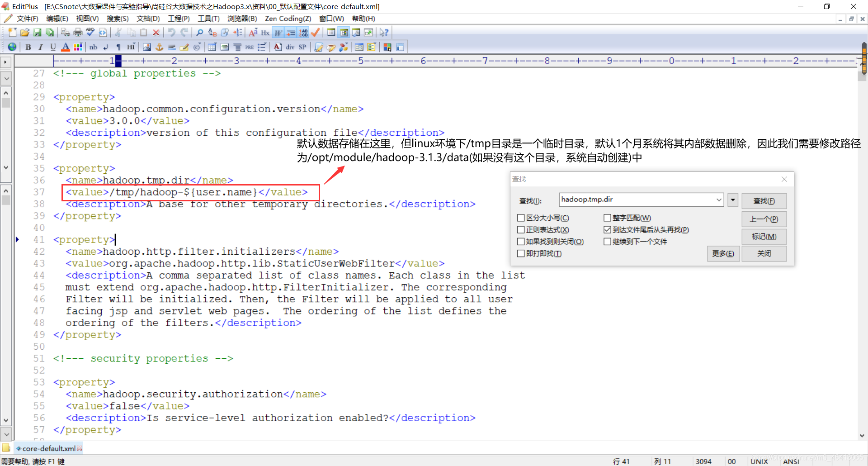Toggle 继续到下一个文件 checkbox
The height and width of the screenshot is (466, 868).
607,242
